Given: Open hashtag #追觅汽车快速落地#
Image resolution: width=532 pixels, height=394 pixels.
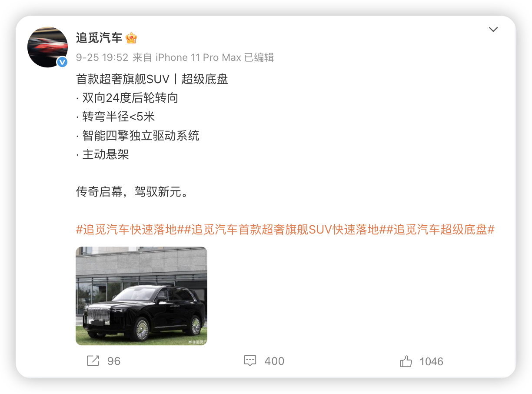Looking at the screenshot, I should point(127,230).
